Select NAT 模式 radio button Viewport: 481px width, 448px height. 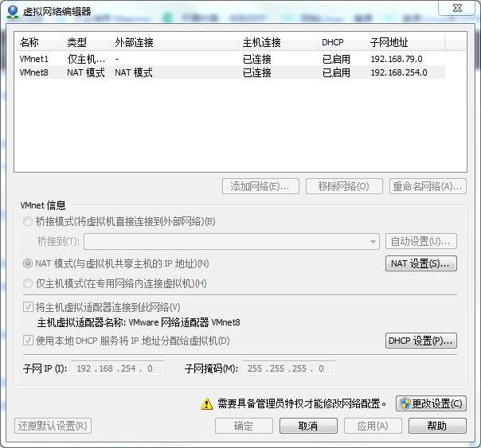28,263
